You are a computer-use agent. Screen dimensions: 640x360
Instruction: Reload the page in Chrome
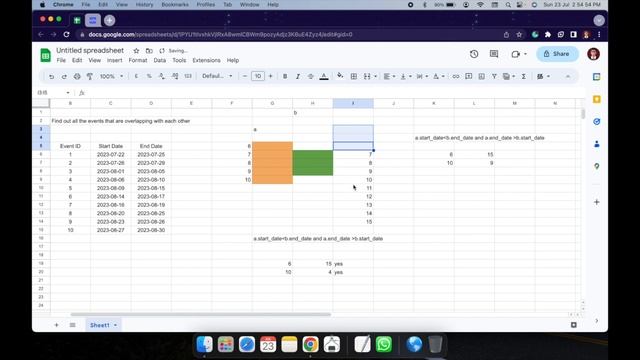coord(67,35)
